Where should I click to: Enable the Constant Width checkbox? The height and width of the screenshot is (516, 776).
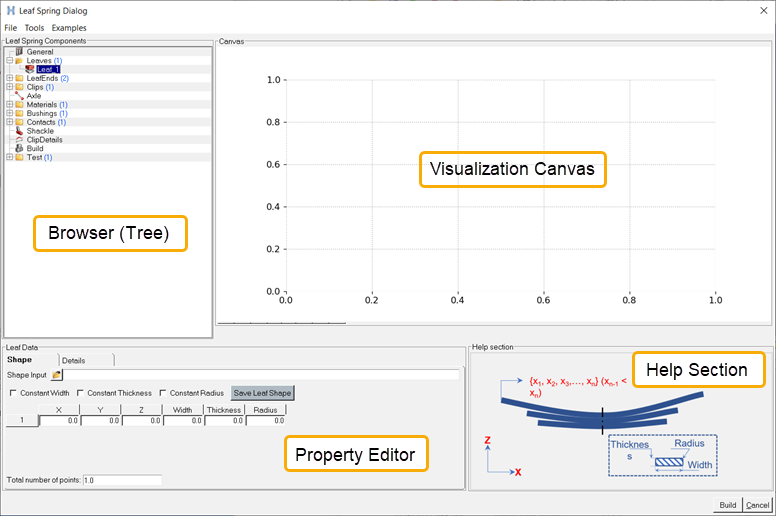12,393
